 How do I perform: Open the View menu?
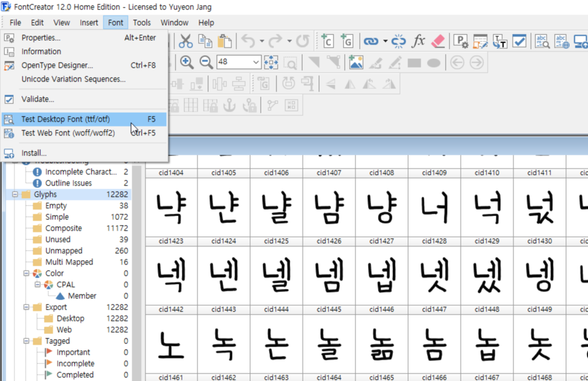[61, 23]
